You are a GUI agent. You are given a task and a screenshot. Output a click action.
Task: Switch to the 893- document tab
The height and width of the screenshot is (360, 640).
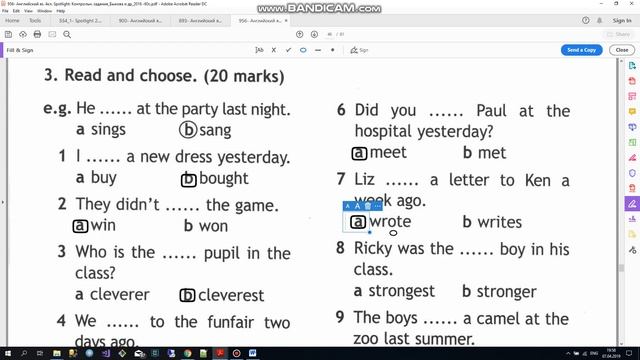200,20
